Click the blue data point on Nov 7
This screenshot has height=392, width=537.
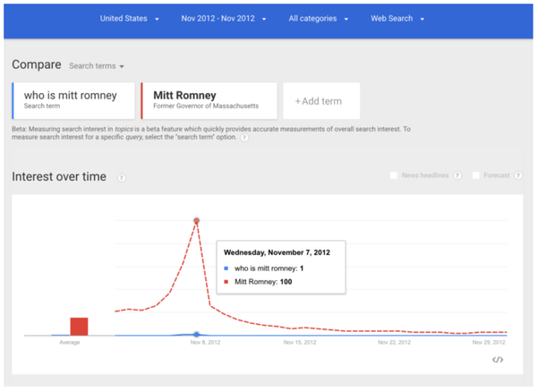196,335
